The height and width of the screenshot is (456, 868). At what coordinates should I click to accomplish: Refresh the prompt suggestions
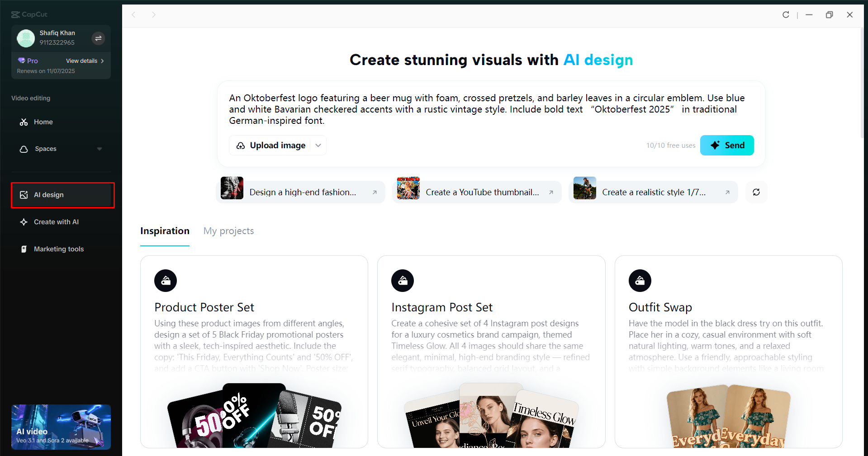[x=756, y=192]
